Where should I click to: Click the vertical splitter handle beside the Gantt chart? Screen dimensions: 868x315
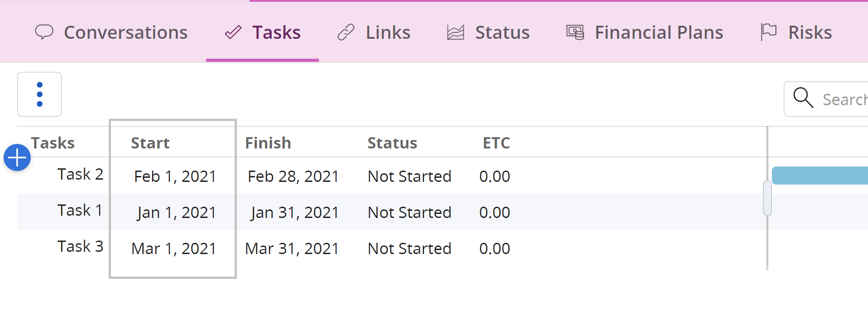click(x=767, y=198)
